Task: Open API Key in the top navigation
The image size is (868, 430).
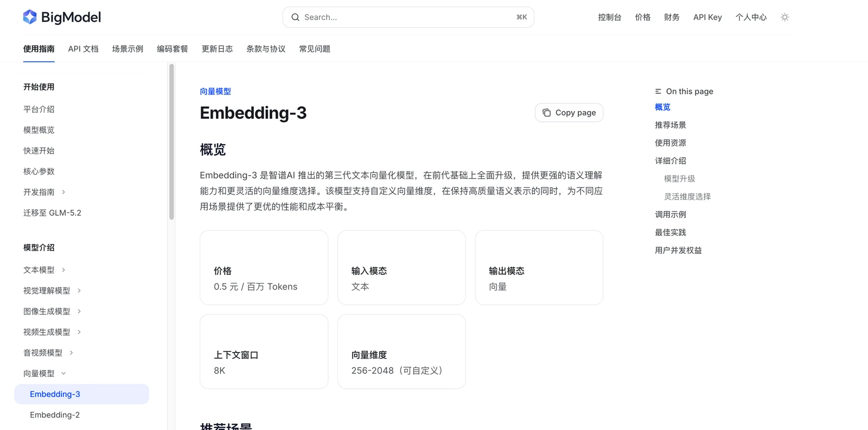Action: [707, 17]
